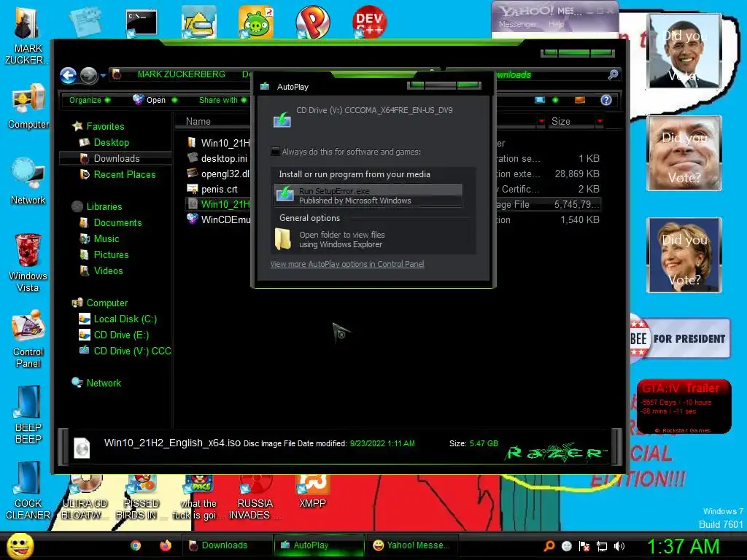747x560 pixels.
Task: Sort files by Size column
Action: point(561,122)
